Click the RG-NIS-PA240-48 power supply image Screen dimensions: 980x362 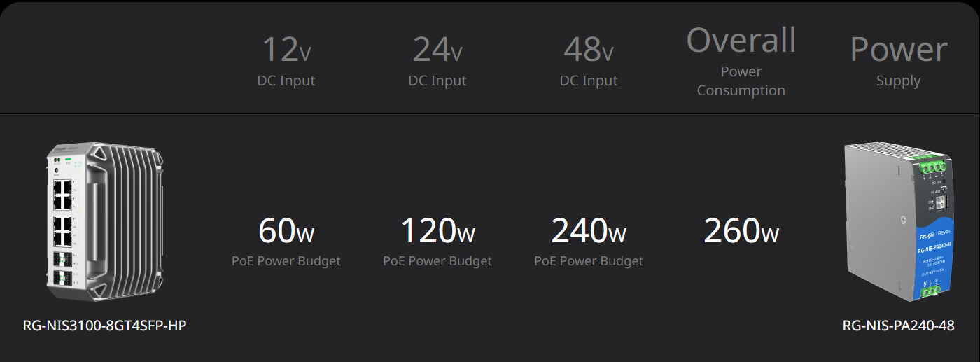point(898,222)
